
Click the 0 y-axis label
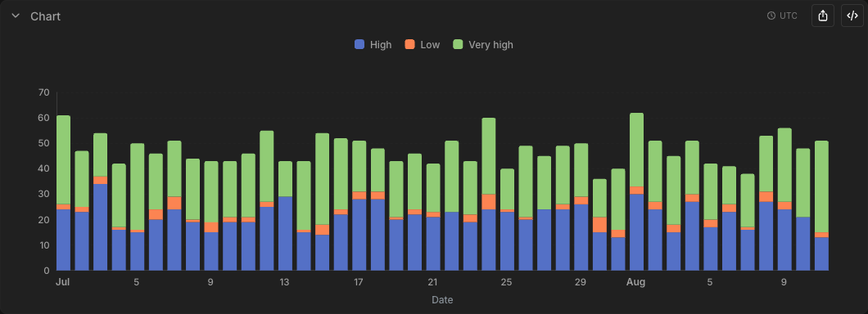[47, 271]
